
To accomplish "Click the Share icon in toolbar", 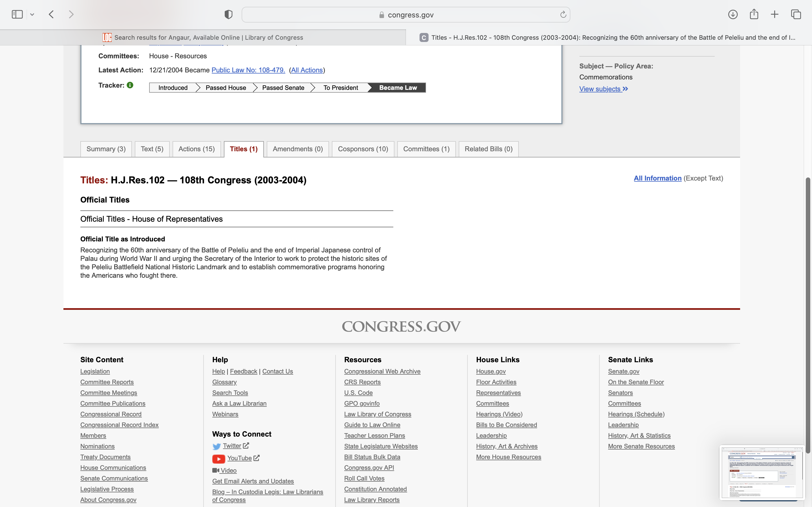I will click(x=754, y=14).
